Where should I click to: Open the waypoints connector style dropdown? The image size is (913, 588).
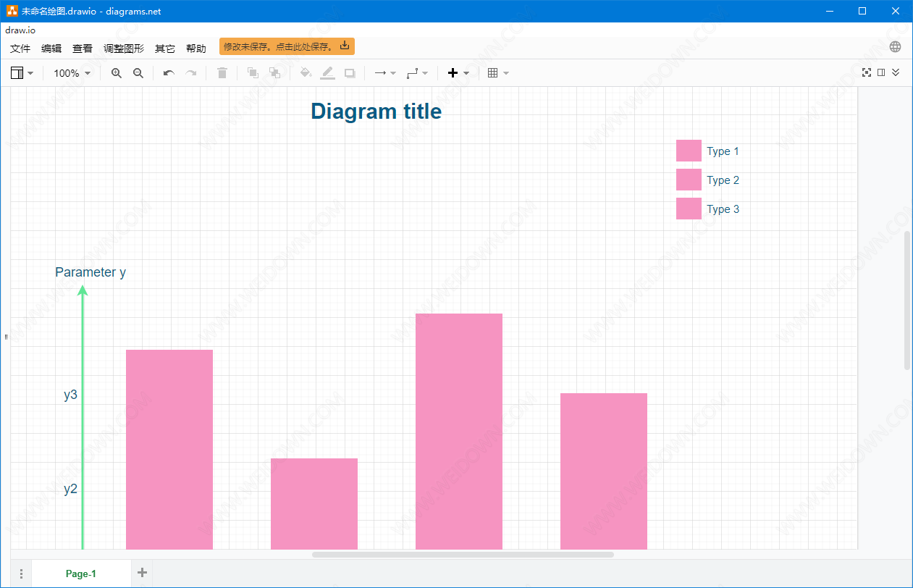pyautogui.click(x=417, y=73)
